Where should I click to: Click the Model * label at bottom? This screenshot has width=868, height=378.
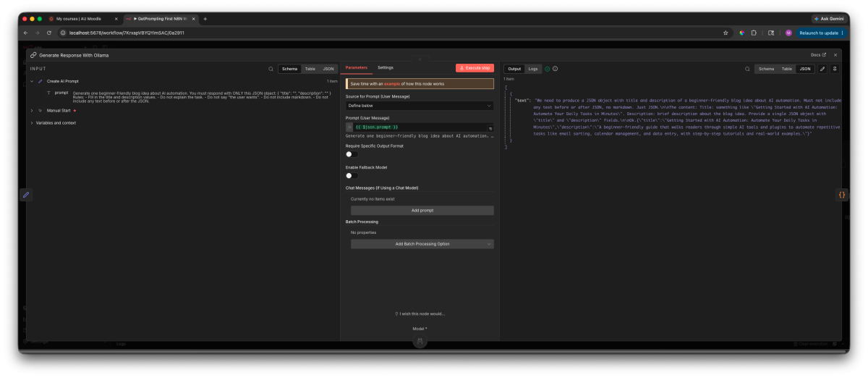(x=420, y=329)
